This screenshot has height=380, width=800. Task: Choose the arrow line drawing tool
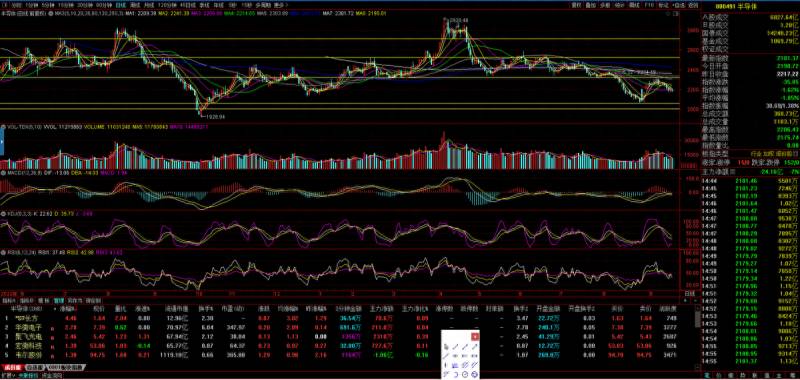point(474,347)
